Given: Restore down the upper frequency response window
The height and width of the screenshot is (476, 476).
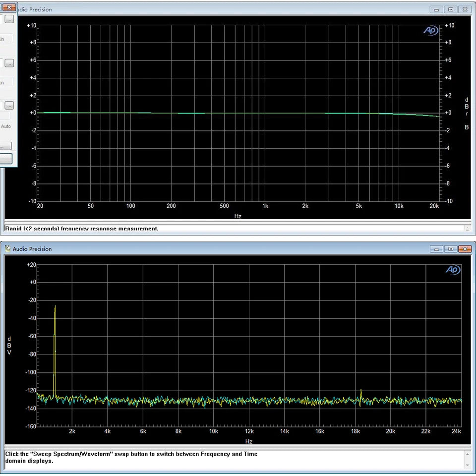Looking at the screenshot, I should (x=451, y=10).
